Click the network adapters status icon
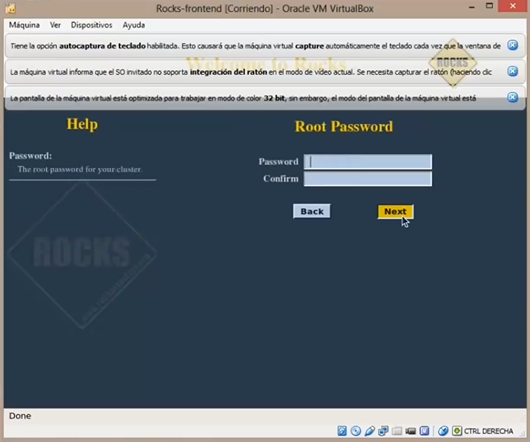530x442 pixels. 383,431
